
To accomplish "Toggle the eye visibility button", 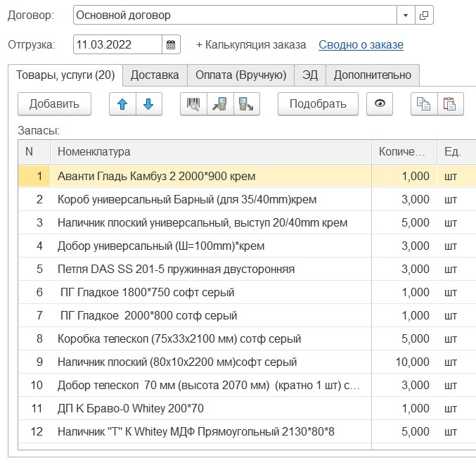I will [x=380, y=104].
